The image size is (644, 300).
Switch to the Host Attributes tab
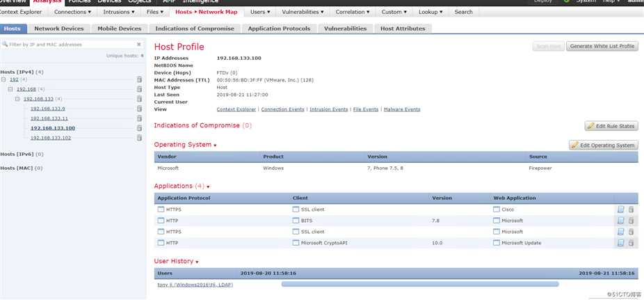coord(403,29)
